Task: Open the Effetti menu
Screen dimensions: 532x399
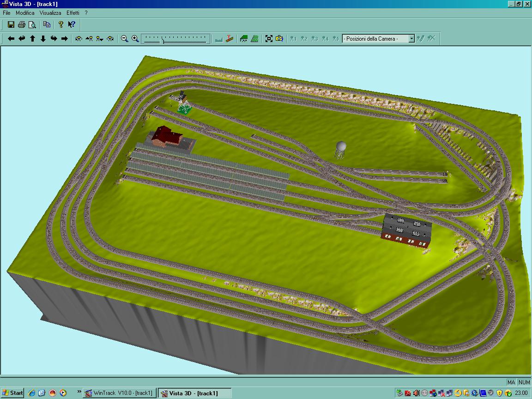Action: coord(73,13)
